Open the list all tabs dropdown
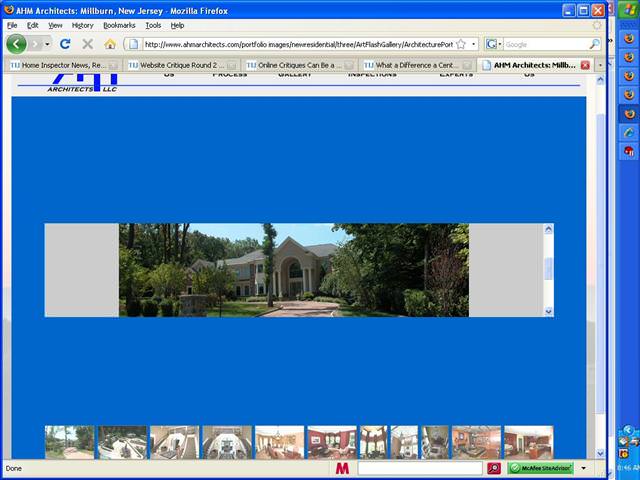Screen dimensions: 640x480 pyautogui.click(x=600, y=65)
